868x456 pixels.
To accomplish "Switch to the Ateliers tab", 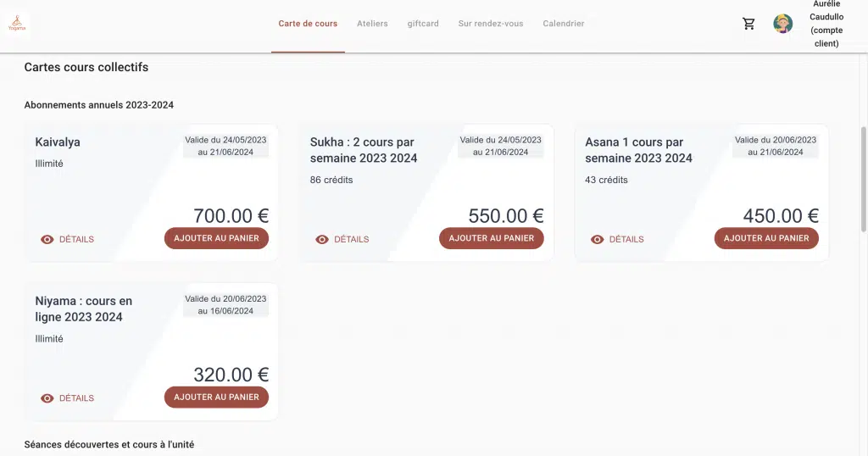I will (372, 24).
